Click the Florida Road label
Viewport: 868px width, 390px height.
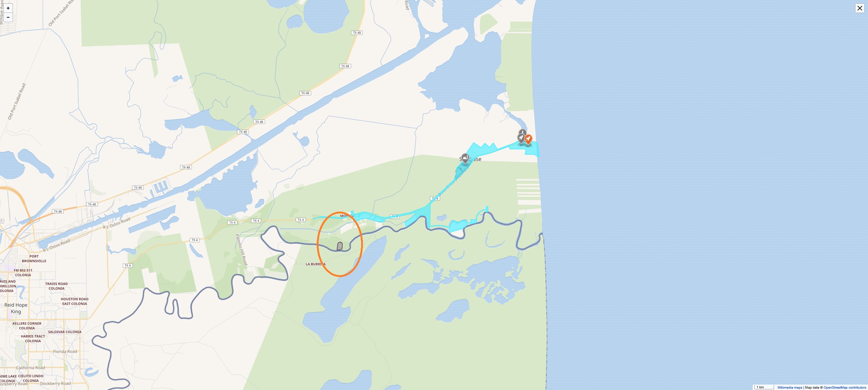point(65,351)
